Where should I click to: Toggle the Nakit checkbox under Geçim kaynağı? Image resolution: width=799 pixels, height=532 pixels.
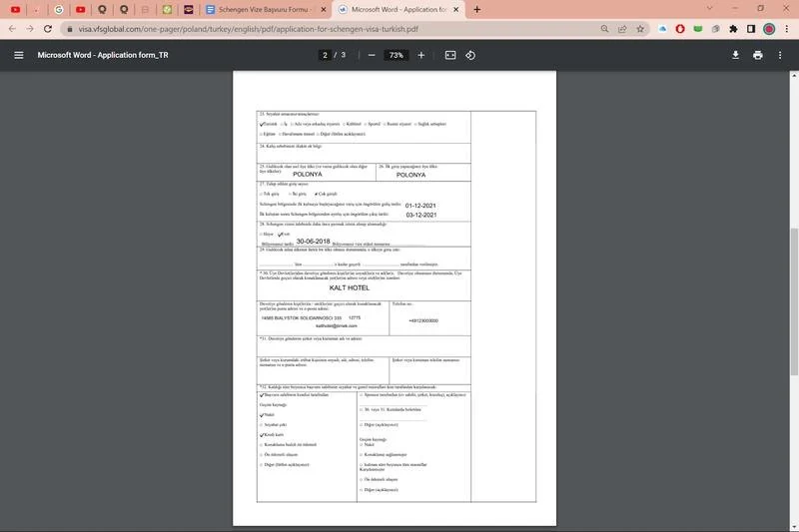tap(261, 414)
